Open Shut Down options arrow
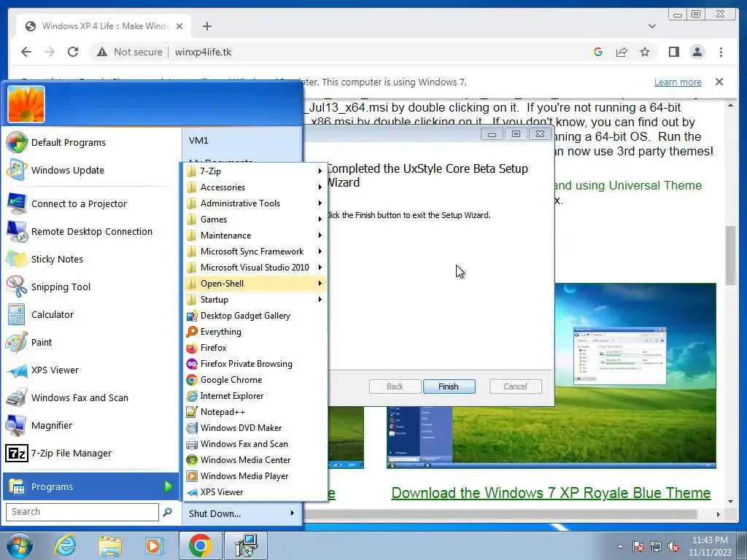This screenshot has height=560, width=747. pyautogui.click(x=292, y=513)
